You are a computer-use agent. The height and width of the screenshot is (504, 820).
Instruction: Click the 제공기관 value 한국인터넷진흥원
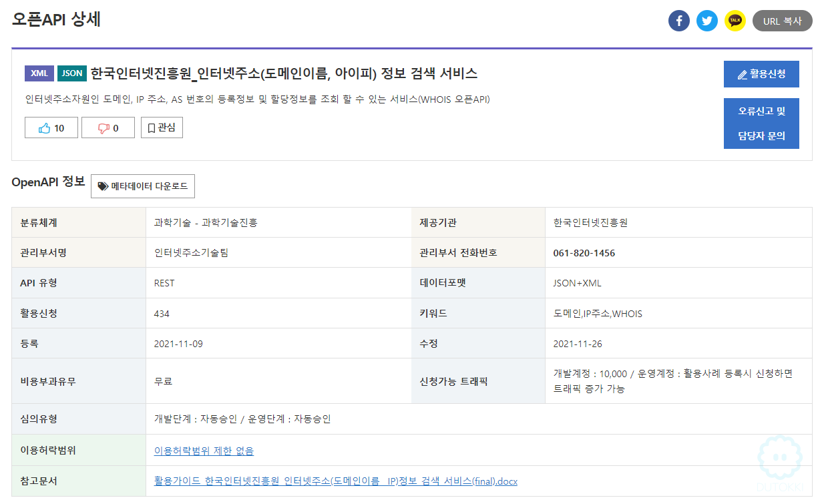pos(590,223)
